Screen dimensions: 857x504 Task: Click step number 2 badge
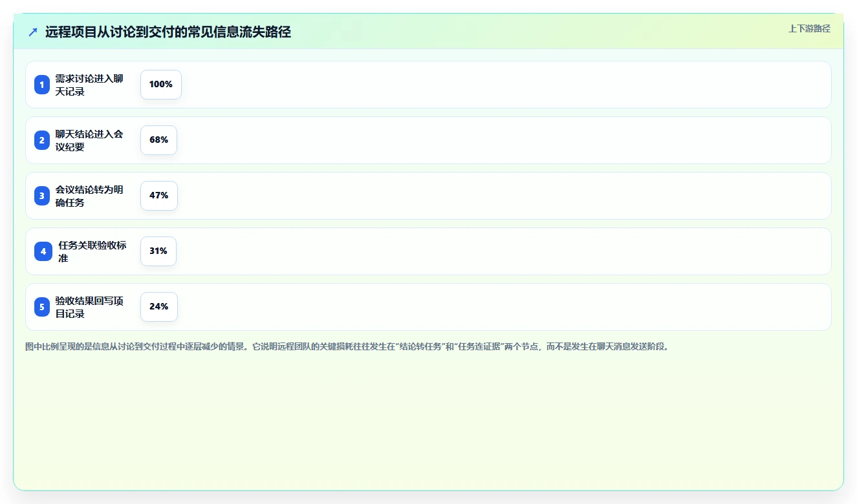click(42, 140)
